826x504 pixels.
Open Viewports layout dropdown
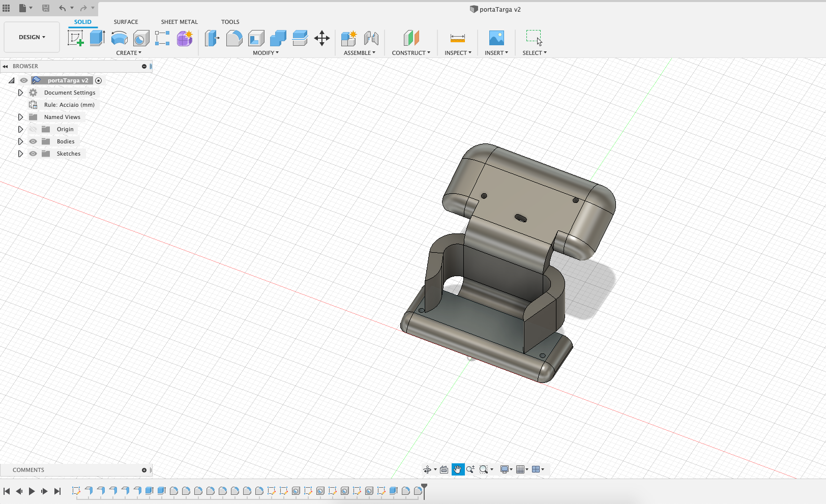point(538,469)
